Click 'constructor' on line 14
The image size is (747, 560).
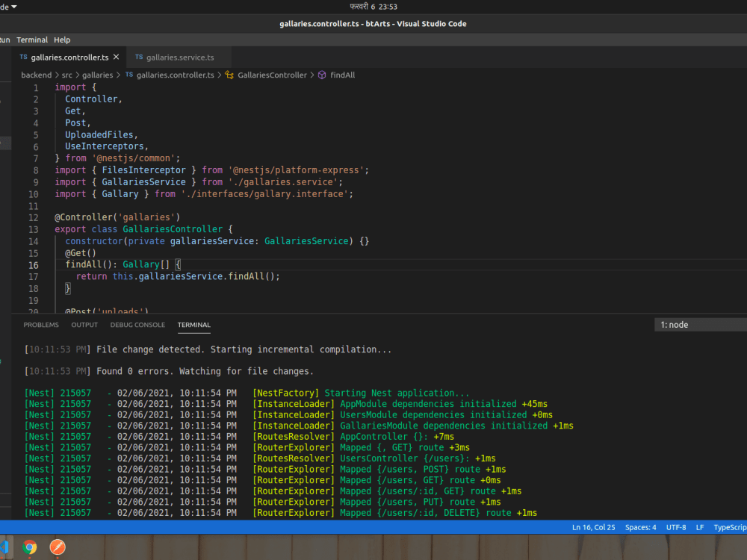[x=94, y=241]
